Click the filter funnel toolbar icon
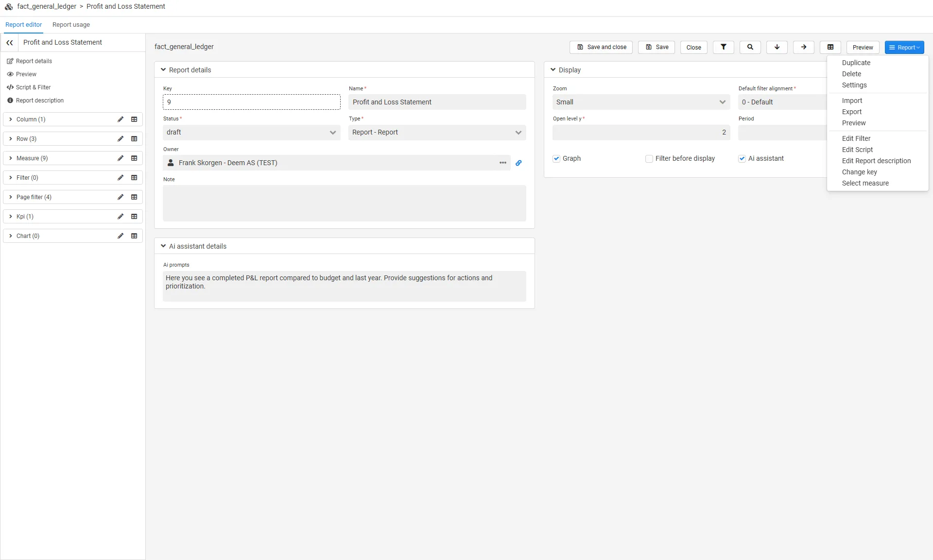933x560 pixels. tap(724, 47)
